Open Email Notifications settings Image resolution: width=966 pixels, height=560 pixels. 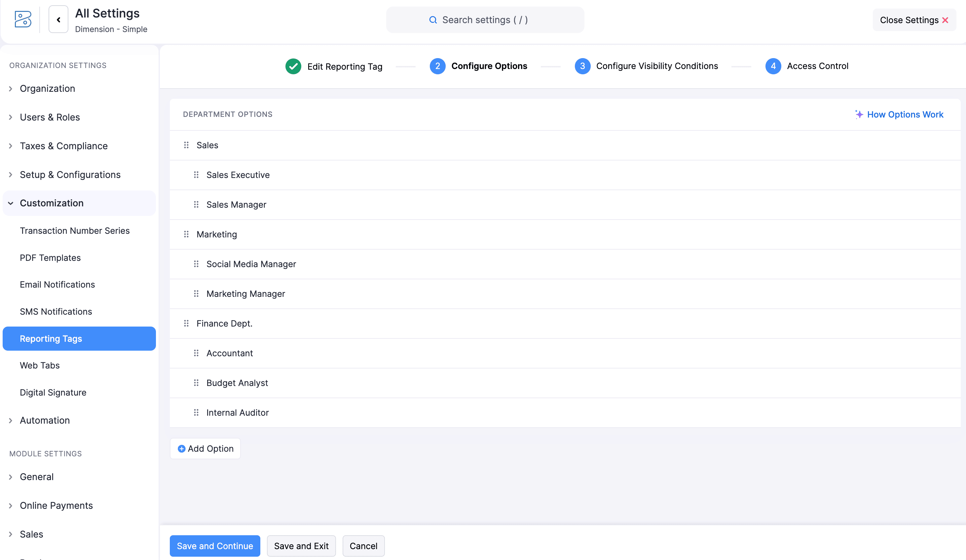57,284
